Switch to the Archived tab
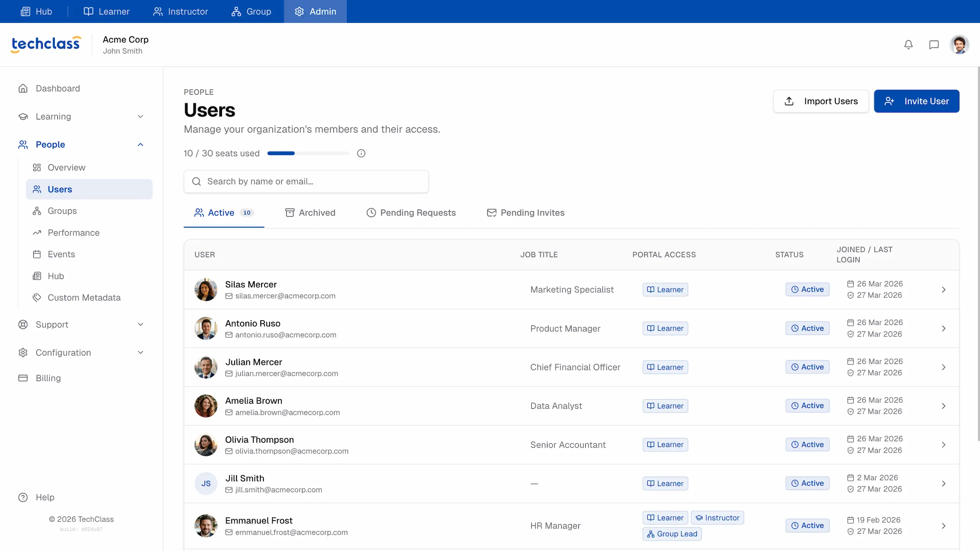980x551 pixels. pos(310,213)
